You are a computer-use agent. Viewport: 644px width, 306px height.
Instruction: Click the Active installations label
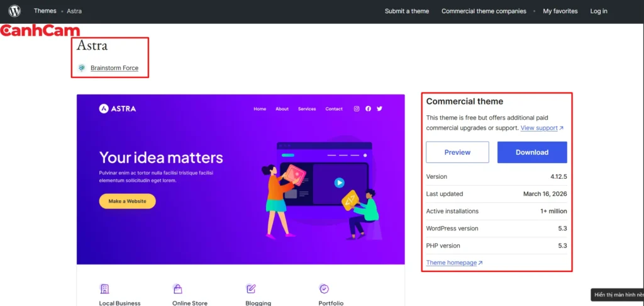click(x=452, y=211)
